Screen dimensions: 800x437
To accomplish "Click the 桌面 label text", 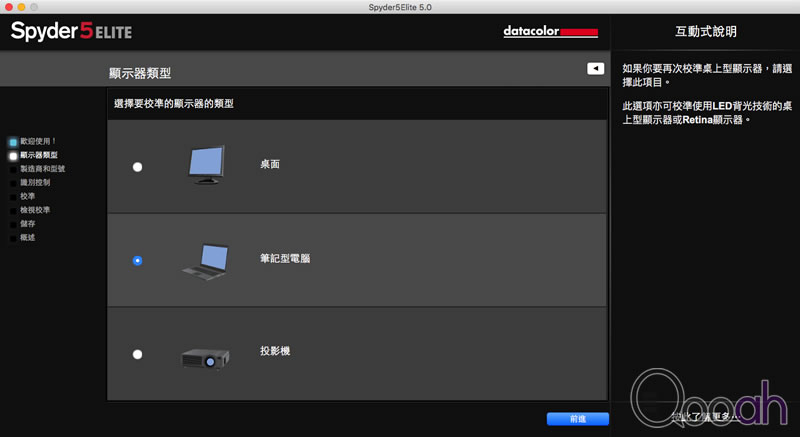I will click(x=270, y=164).
